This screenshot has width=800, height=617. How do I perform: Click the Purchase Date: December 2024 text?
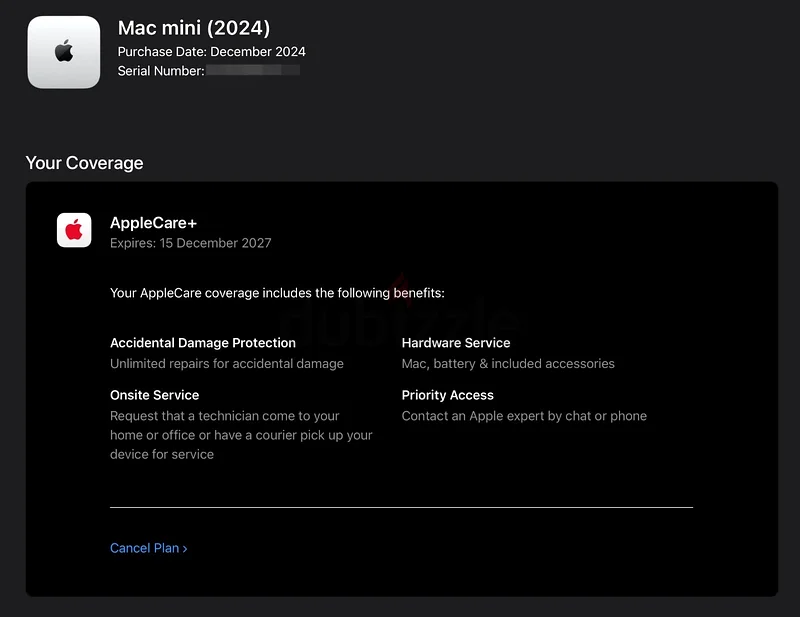212,52
